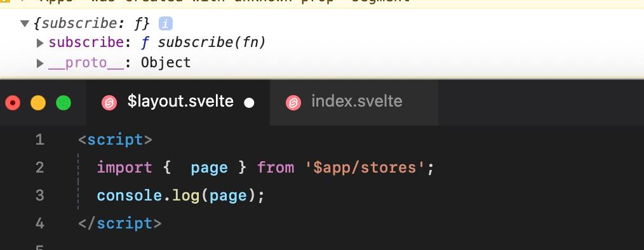Viewport: 644px width, 250px height.
Task: Click 'Object' value next to __proto__
Action: coord(166,63)
